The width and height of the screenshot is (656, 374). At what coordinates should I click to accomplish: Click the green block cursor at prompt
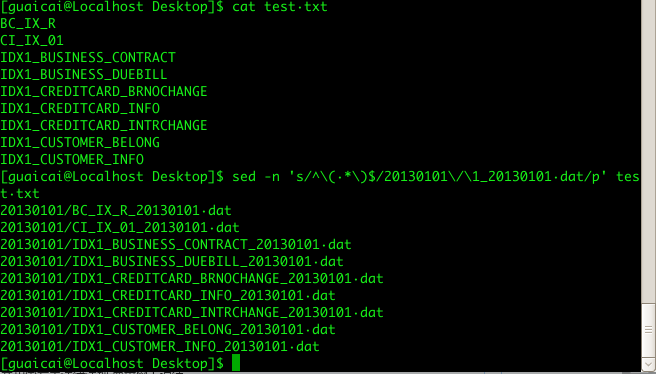[x=236, y=363]
